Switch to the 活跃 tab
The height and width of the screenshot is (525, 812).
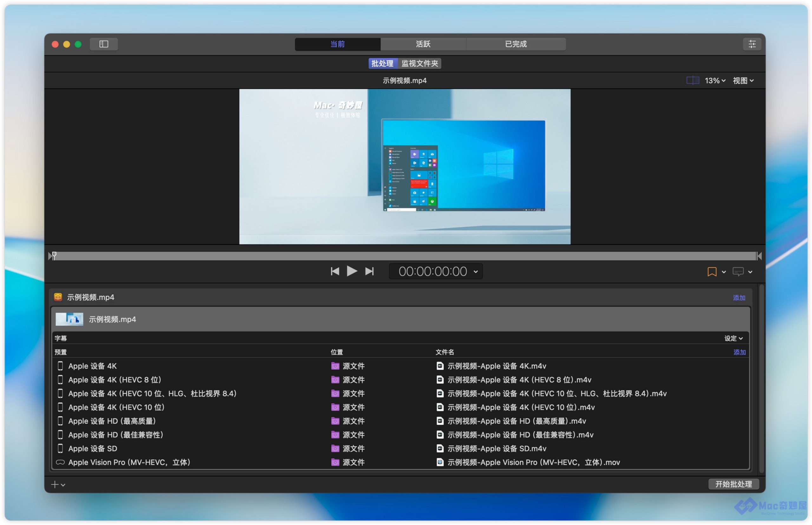click(423, 44)
